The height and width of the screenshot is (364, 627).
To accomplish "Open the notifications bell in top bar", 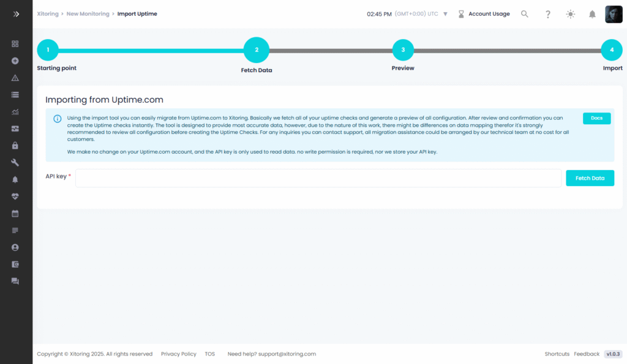I will point(592,14).
